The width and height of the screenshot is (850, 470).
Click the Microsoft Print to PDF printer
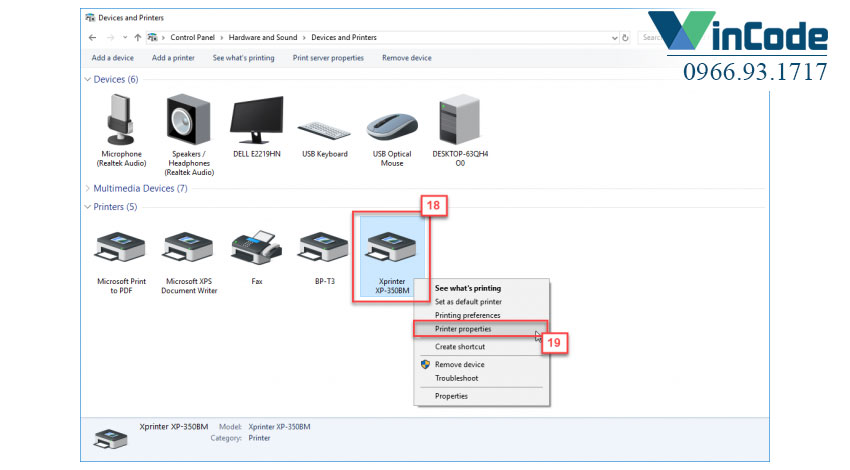coord(121,246)
